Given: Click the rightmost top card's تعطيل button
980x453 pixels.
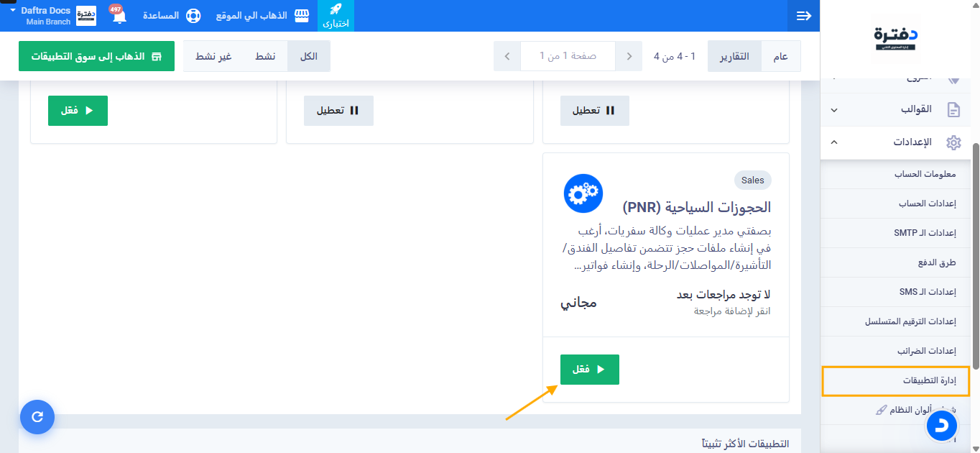Looking at the screenshot, I should (595, 111).
